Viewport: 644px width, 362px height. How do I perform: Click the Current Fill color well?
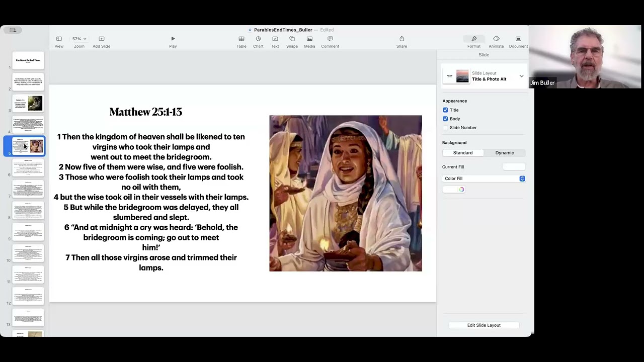pyautogui.click(x=514, y=167)
